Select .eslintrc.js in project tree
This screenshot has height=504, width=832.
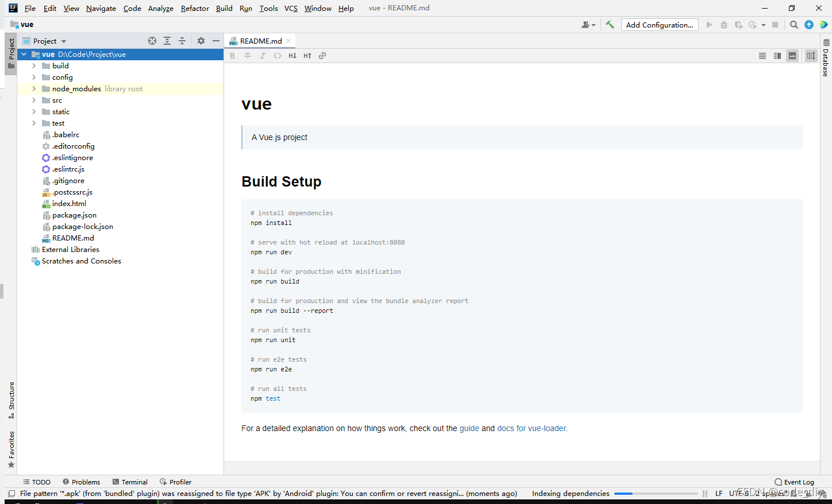(68, 169)
